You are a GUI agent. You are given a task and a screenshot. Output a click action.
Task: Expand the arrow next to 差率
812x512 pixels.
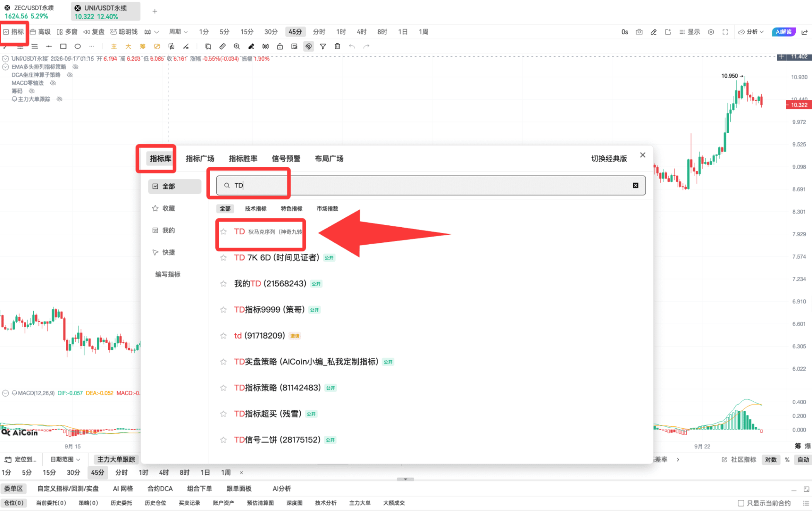click(678, 459)
